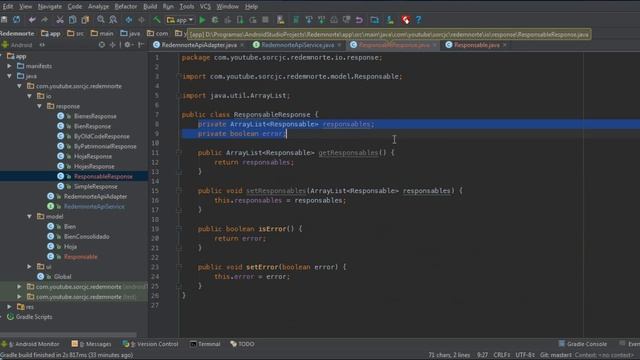This screenshot has width=640, height=360.
Task: Click the Synchronize icon in the toolbar
Action: pos(16,20)
